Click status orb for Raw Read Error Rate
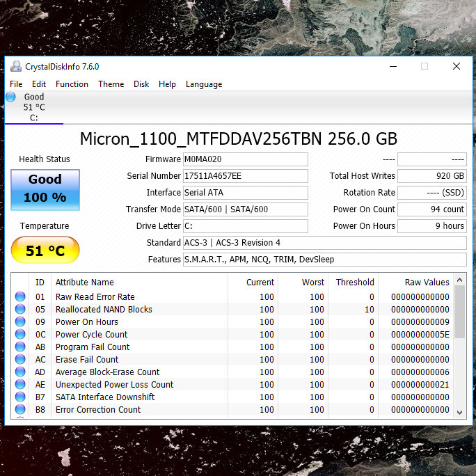Image resolution: width=476 pixels, height=476 pixels. [x=20, y=297]
